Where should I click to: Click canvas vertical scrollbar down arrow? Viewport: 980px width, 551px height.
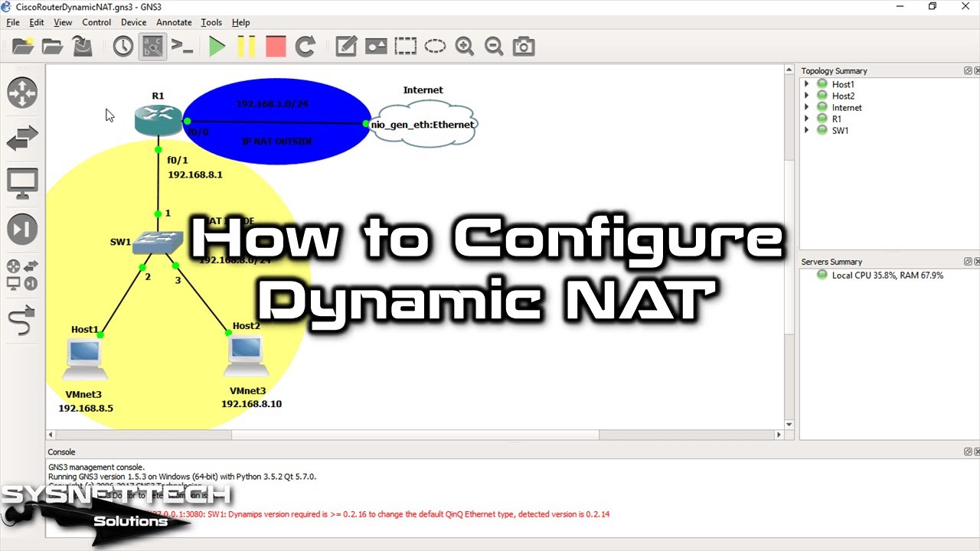(x=789, y=424)
